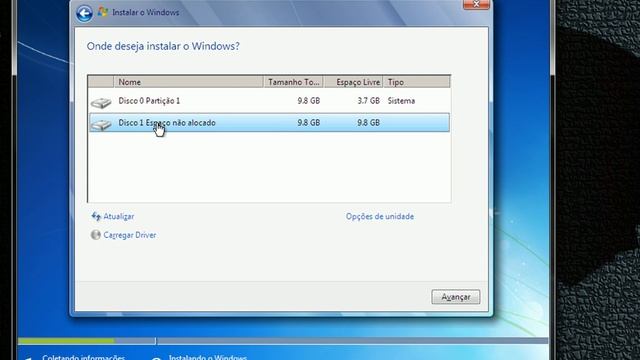
Task: Click the Carregar Driver disc icon
Action: tap(96, 235)
